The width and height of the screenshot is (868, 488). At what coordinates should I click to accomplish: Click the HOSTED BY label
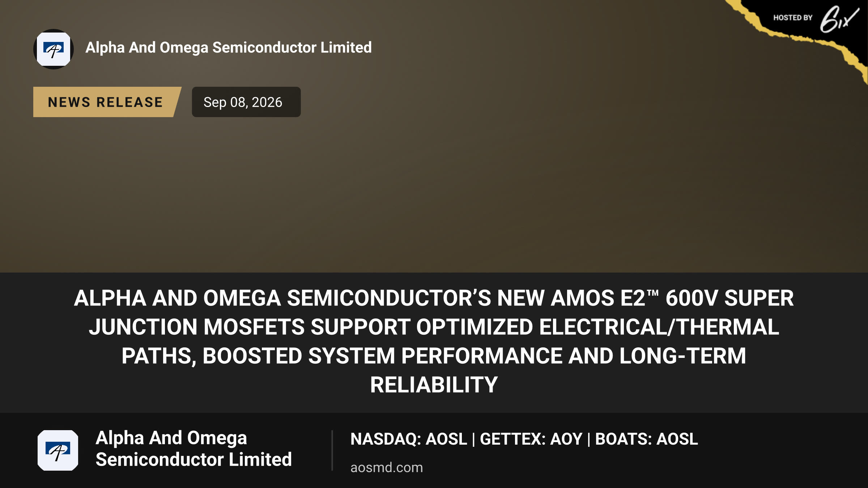(x=793, y=18)
